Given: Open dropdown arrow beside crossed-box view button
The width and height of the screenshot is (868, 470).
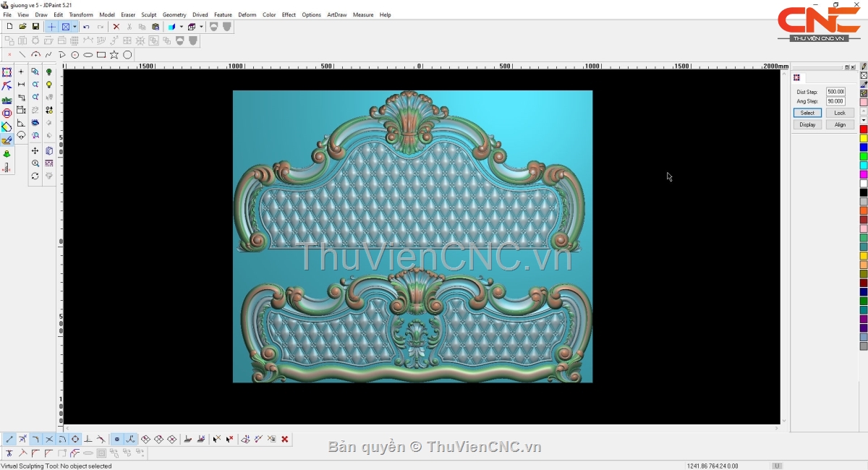Looking at the screenshot, I should (x=75, y=27).
